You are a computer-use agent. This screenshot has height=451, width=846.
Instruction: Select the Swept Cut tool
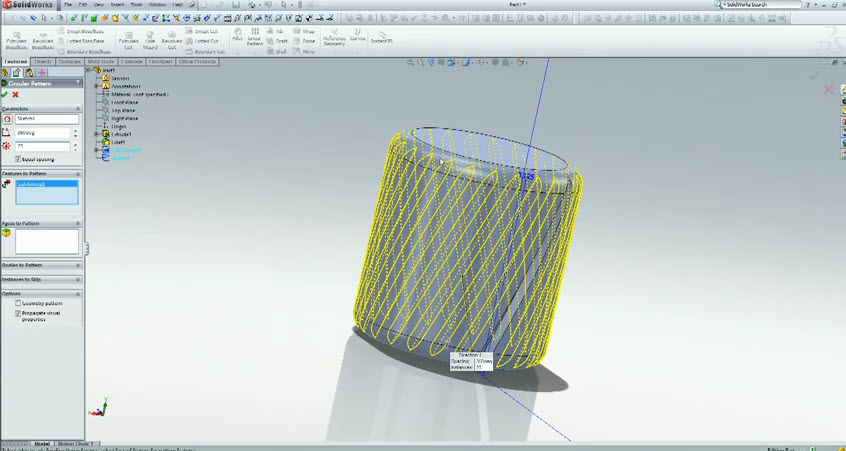(202, 31)
